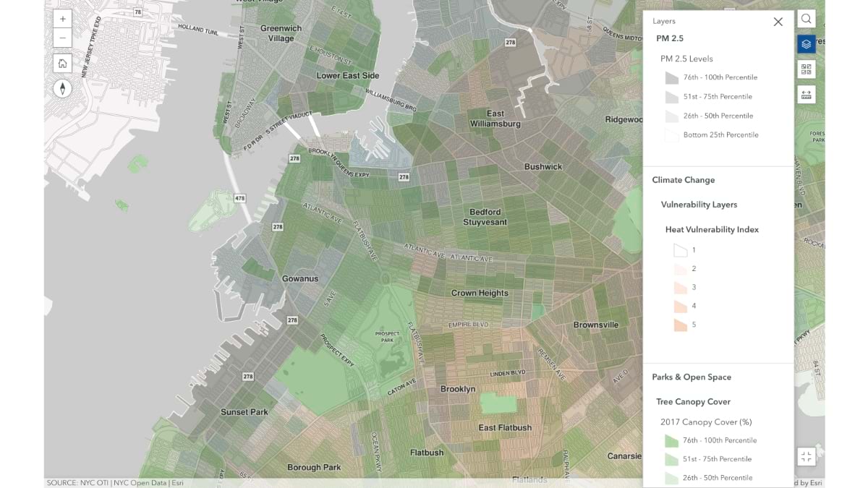Viewport: 868px width, 488px height.
Task: Open the checkbox-grid layer list tool
Action: [x=807, y=69]
